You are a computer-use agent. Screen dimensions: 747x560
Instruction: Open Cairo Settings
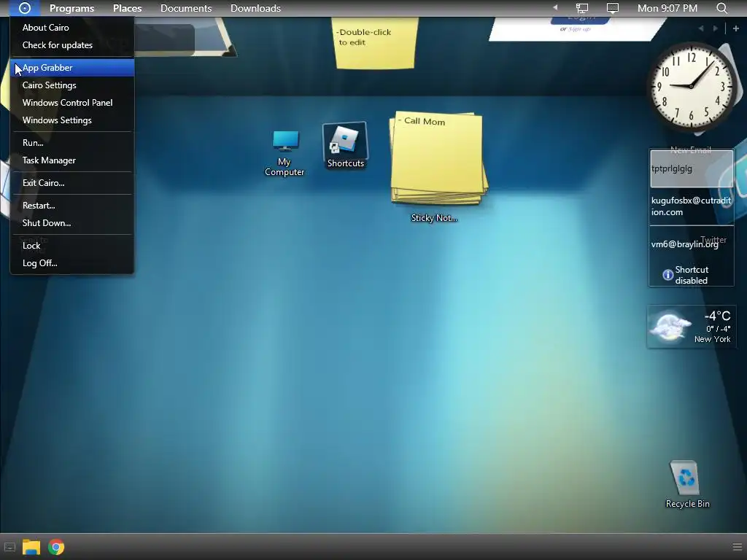(x=72, y=85)
